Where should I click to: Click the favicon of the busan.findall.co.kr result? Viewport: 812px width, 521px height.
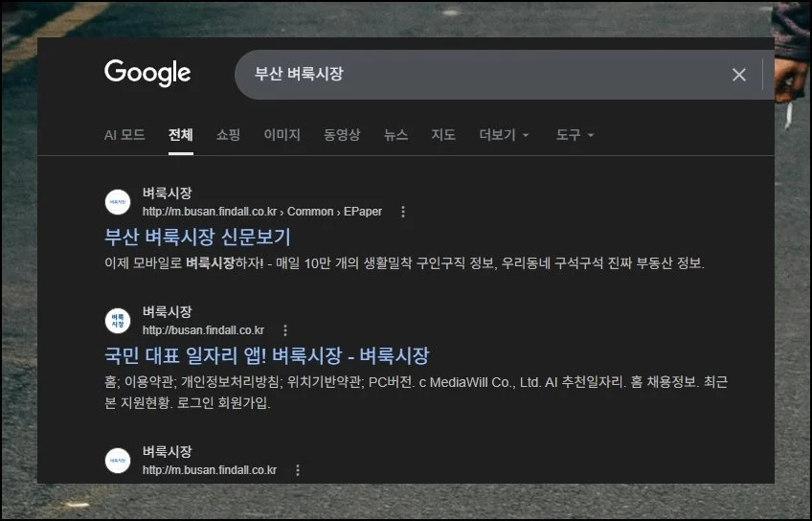tap(118, 321)
